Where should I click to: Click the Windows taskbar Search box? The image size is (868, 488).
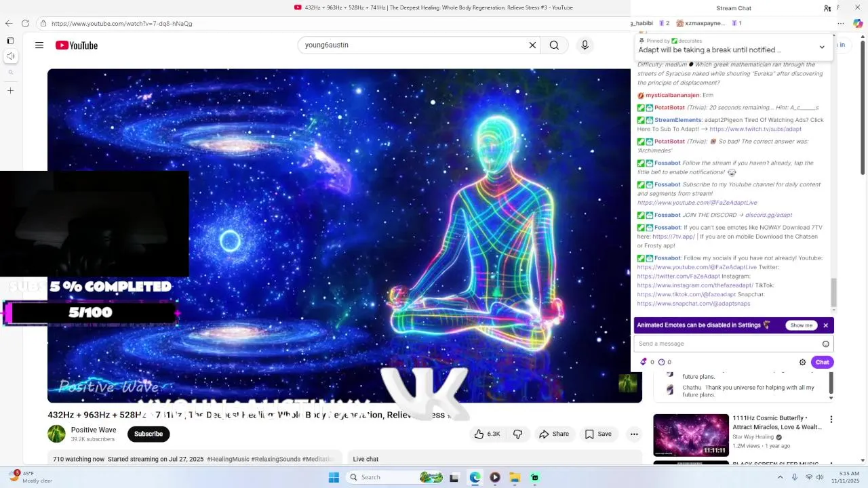(x=396, y=477)
